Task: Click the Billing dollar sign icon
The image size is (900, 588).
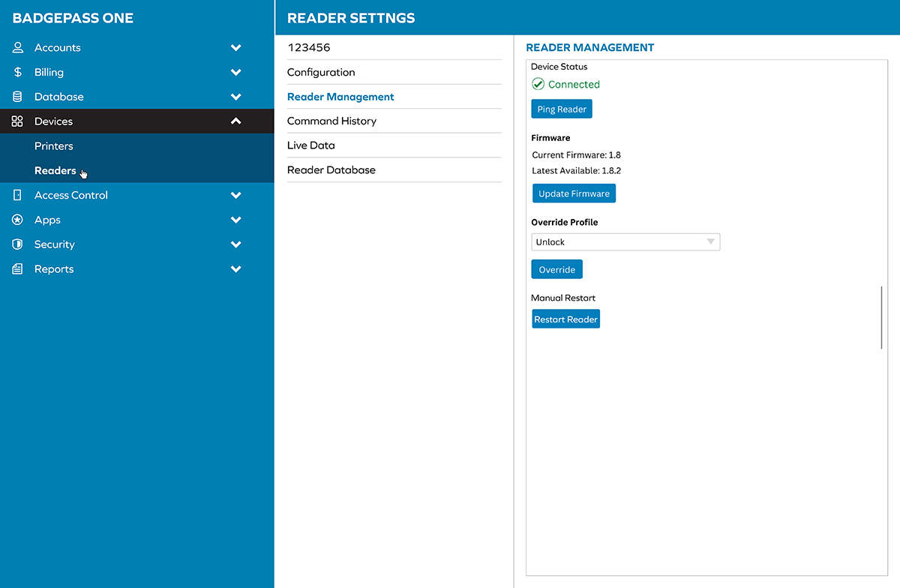Action: (18, 72)
